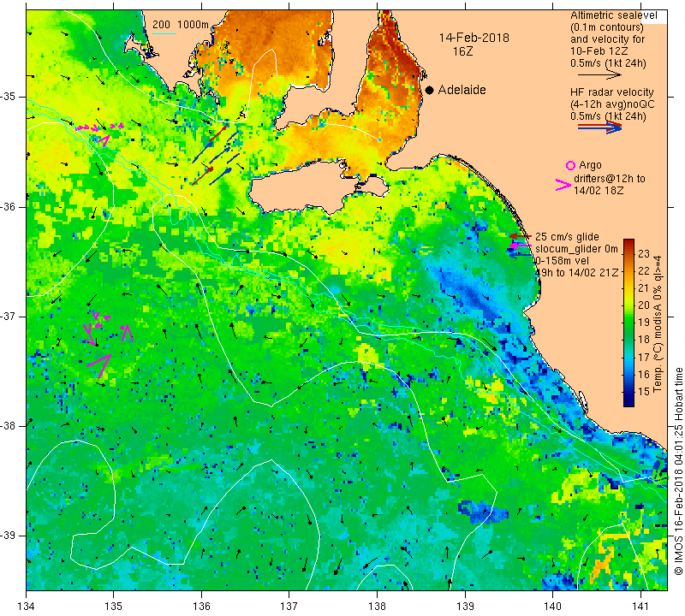Click the magenta Argo circle legend symbol
685x616 pixels.
(x=570, y=165)
